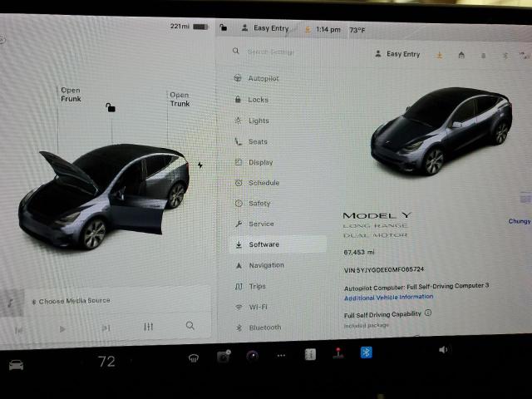Tap the Model Y car image in Software panel
This screenshot has width=532, height=399.
(x=441, y=131)
